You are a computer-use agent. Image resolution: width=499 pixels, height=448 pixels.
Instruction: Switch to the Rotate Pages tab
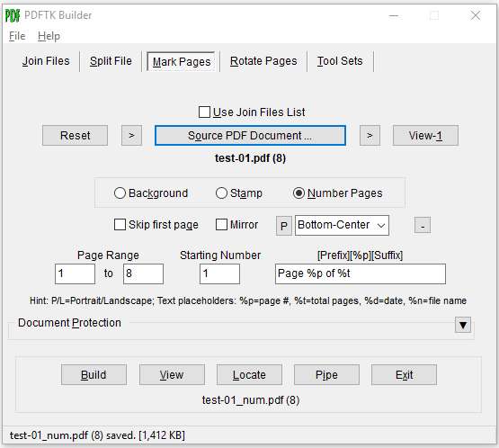tap(263, 61)
